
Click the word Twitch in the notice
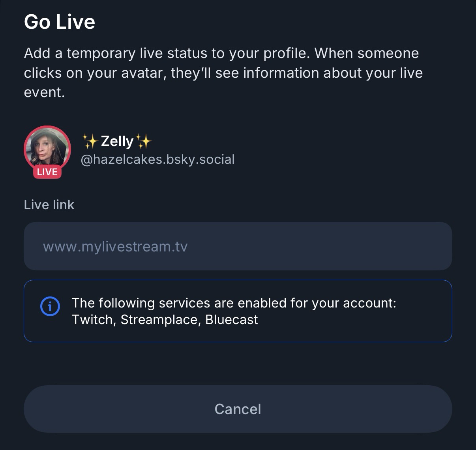[93, 319]
